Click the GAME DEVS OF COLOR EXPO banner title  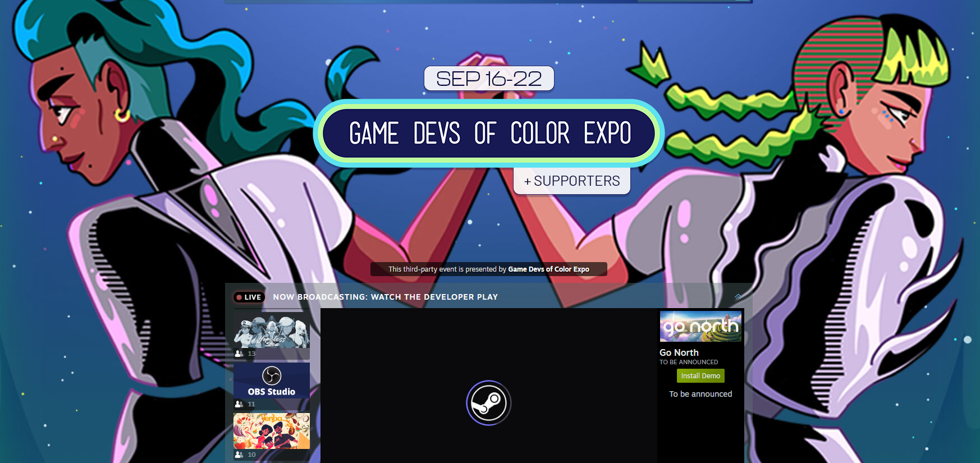coord(489,134)
